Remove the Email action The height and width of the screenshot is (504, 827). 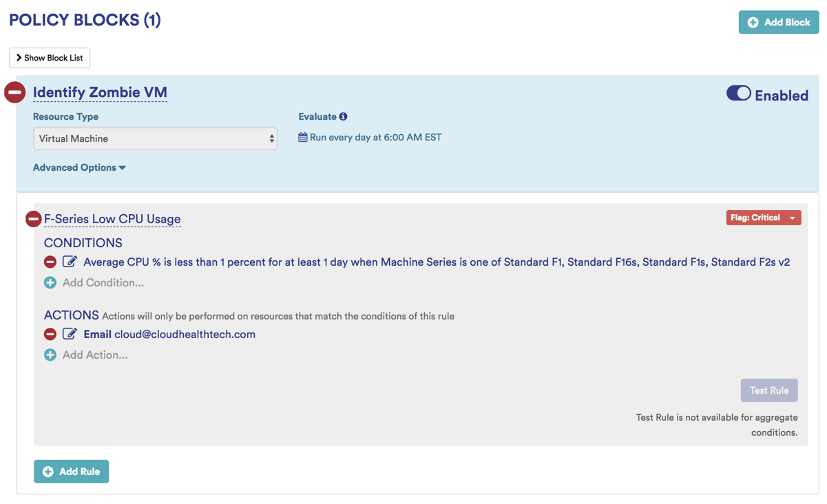click(50, 334)
